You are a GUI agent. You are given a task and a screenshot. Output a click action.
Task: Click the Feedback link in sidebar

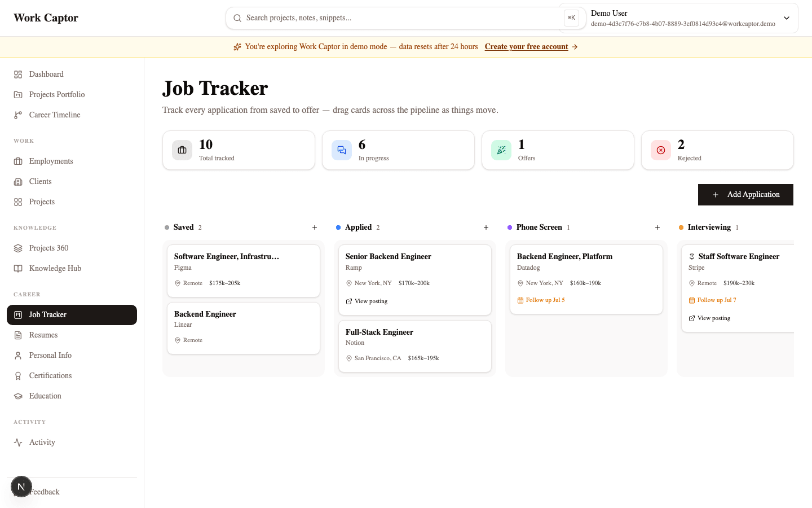[44, 492]
